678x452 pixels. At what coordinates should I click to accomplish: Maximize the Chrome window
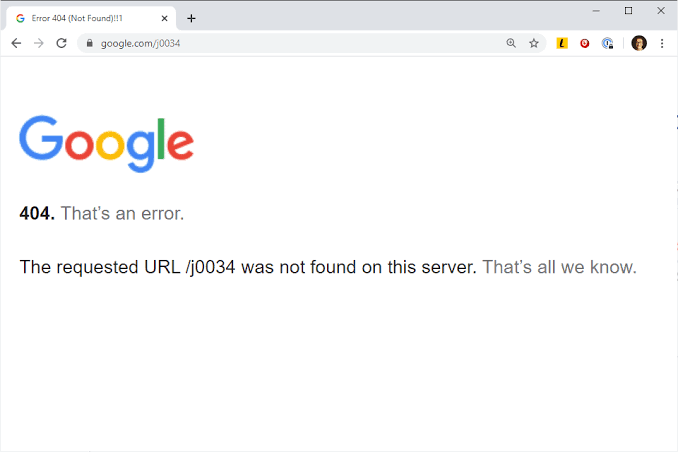click(x=628, y=10)
